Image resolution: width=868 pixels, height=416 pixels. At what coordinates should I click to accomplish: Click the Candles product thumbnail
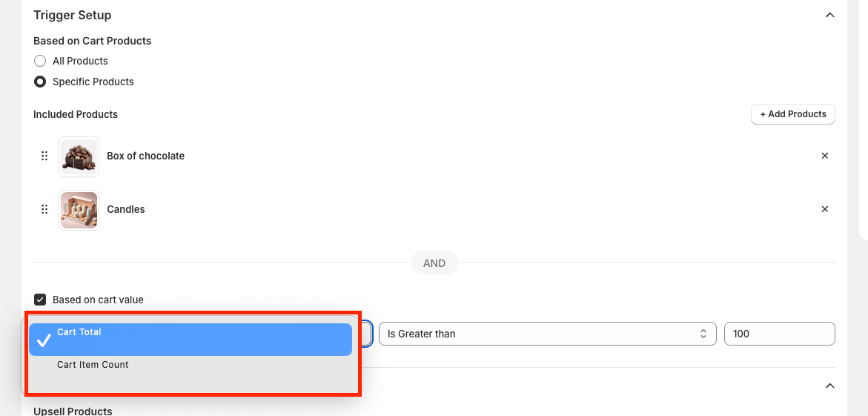pyautogui.click(x=79, y=210)
